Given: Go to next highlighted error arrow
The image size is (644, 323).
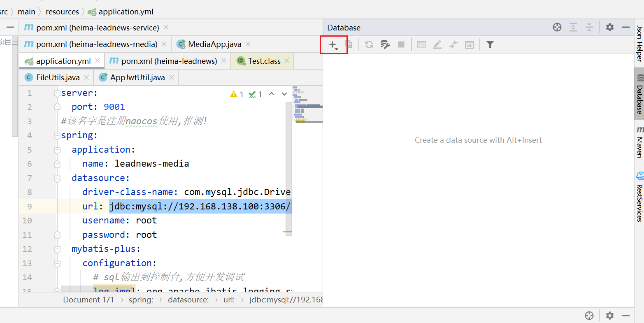Looking at the screenshot, I should (284, 94).
